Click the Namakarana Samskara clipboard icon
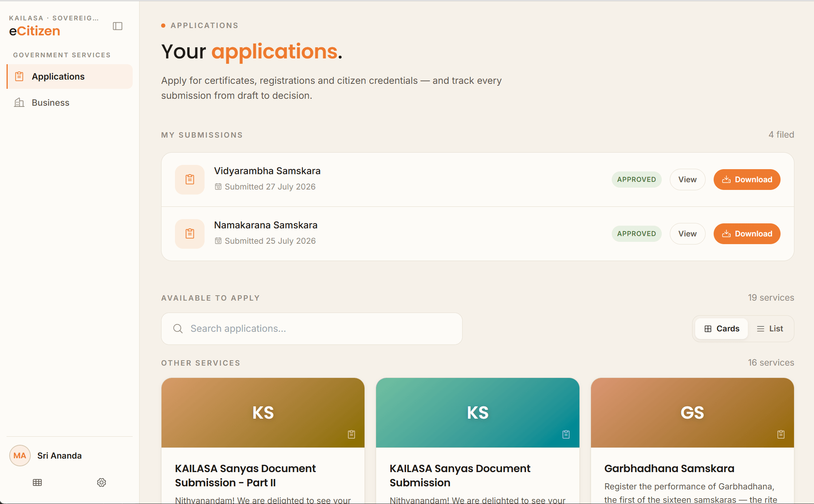The image size is (814, 504). pos(190,234)
